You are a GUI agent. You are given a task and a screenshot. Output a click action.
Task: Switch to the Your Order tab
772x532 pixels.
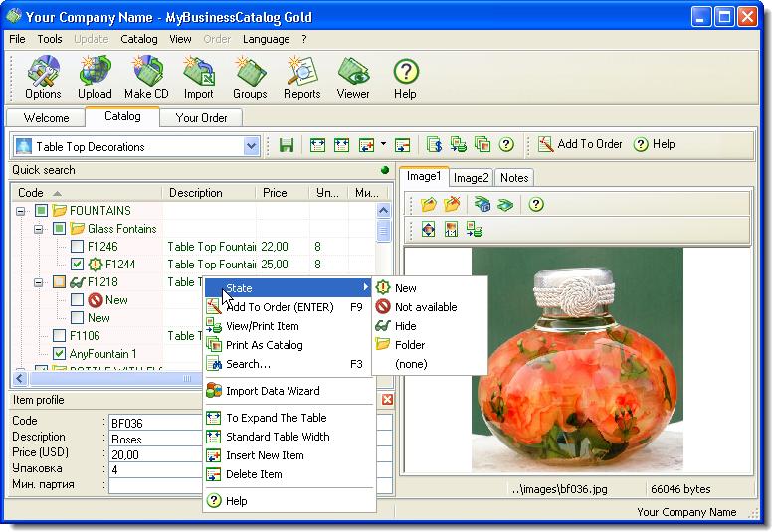coord(201,118)
